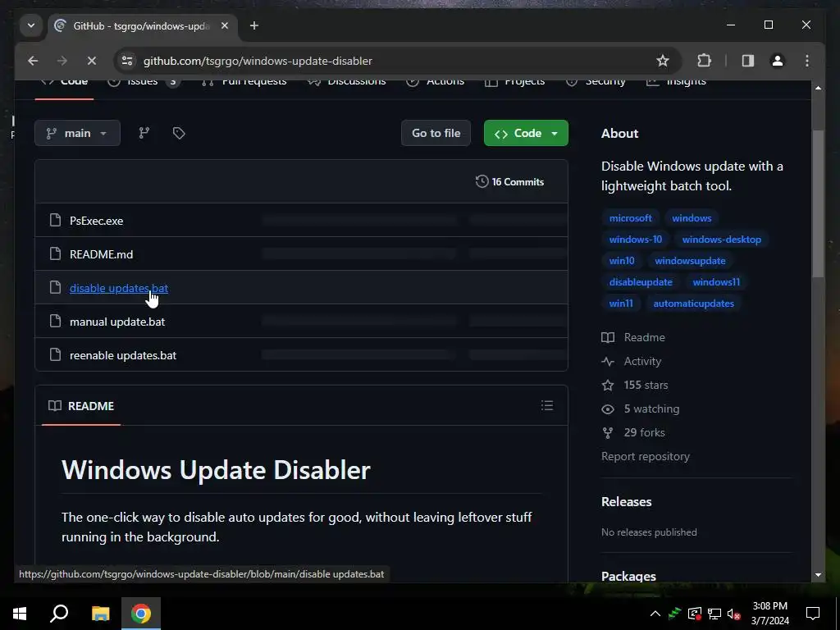
Task: Open the Projects tab
Action: point(515,82)
